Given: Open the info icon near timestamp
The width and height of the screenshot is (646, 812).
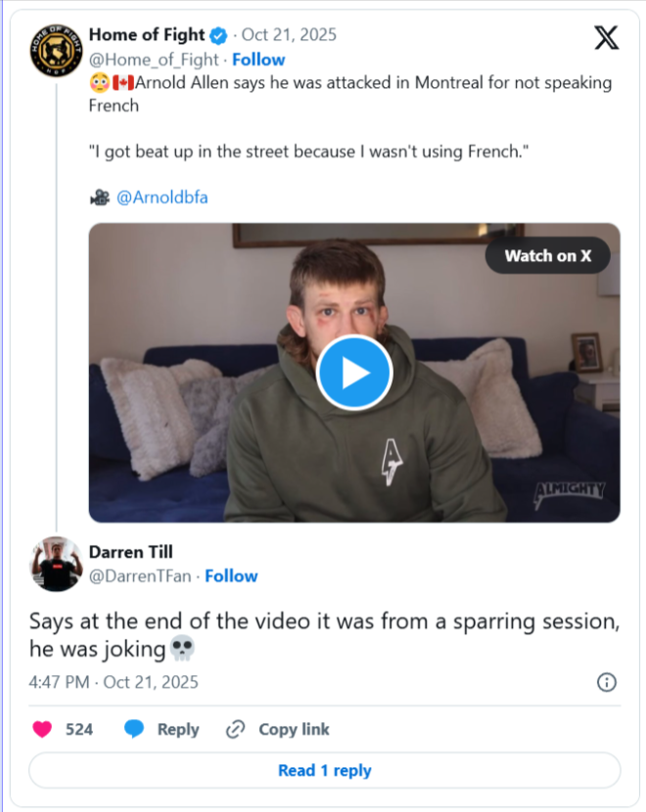Looking at the screenshot, I should 607,682.
